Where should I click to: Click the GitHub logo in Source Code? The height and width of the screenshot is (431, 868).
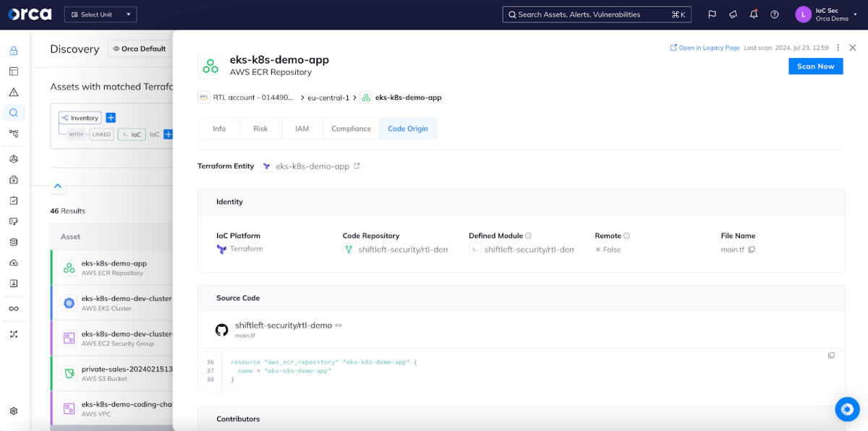coord(222,330)
